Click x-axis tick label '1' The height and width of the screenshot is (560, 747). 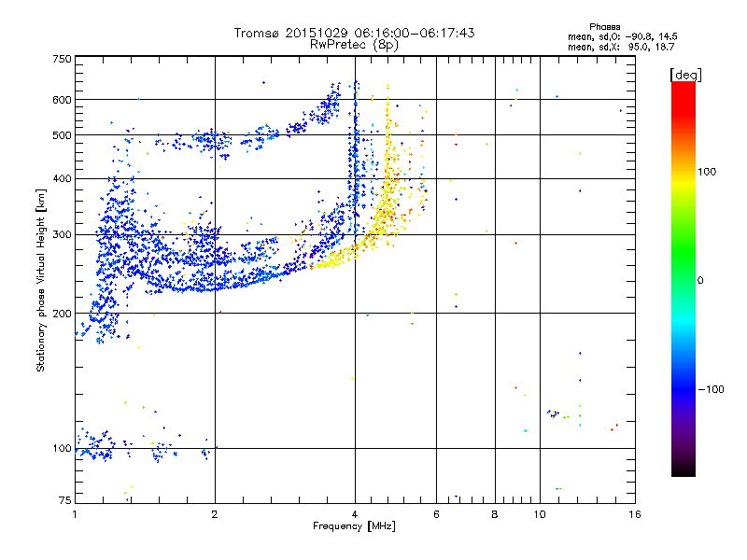75,514
